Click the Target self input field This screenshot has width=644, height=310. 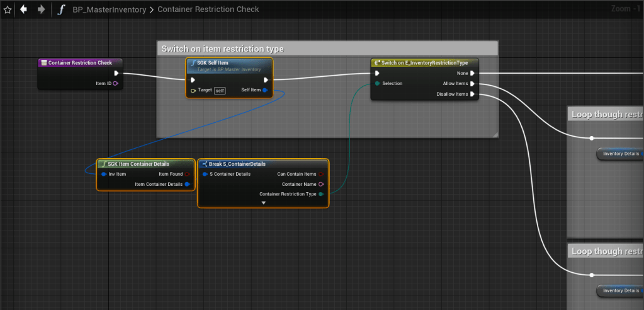click(x=220, y=91)
